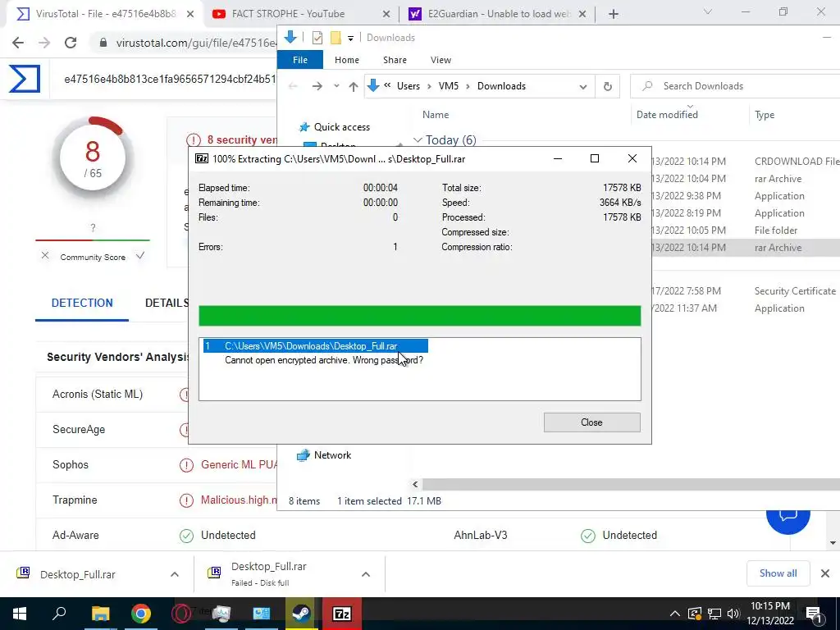Collapse the Today (6) group
The height and width of the screenshot is (630, 840).
pos(418,139)
